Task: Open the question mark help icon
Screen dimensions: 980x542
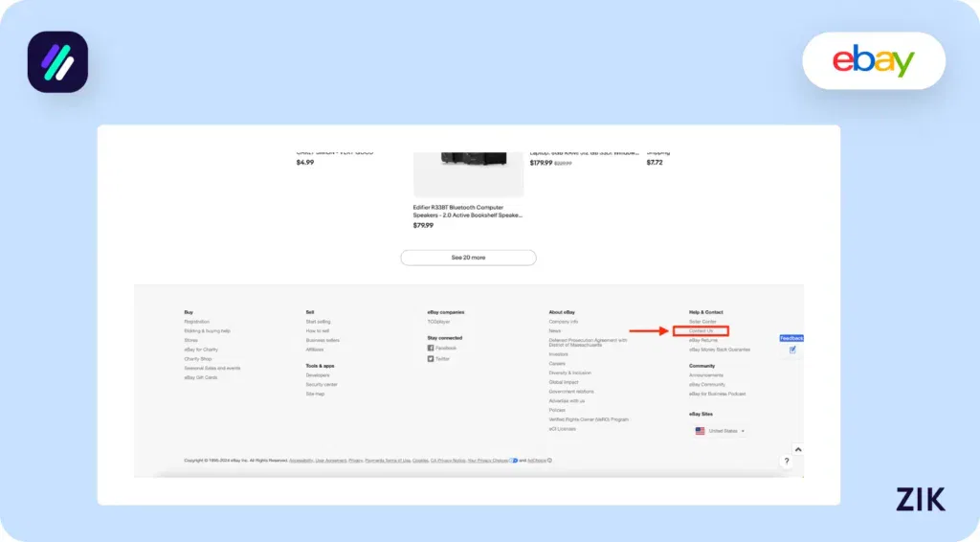Action: point(787,463)
